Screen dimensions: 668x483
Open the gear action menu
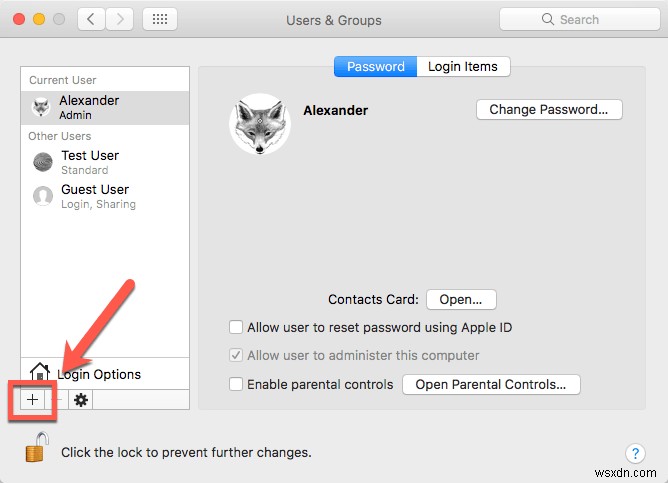coord(81,399)
